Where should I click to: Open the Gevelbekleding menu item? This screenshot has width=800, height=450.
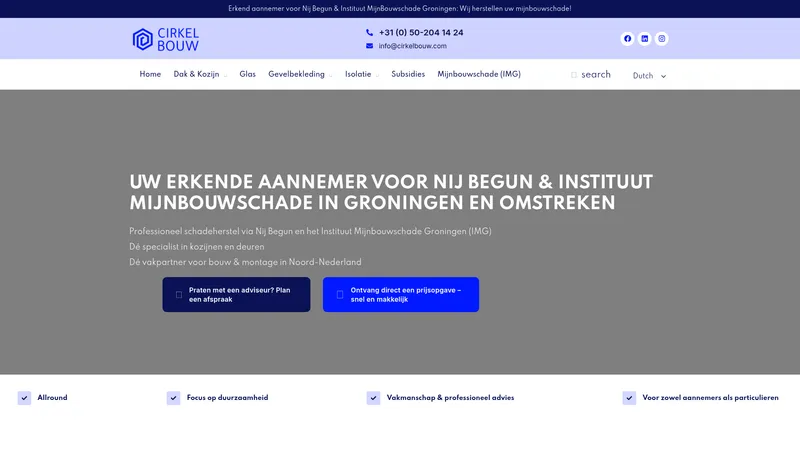point(296,74)
